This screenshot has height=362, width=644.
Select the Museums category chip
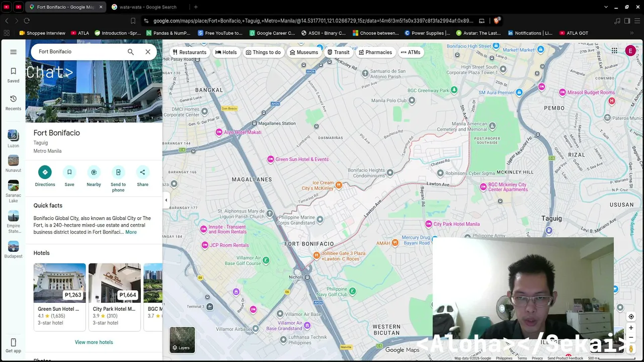point(304,52)
